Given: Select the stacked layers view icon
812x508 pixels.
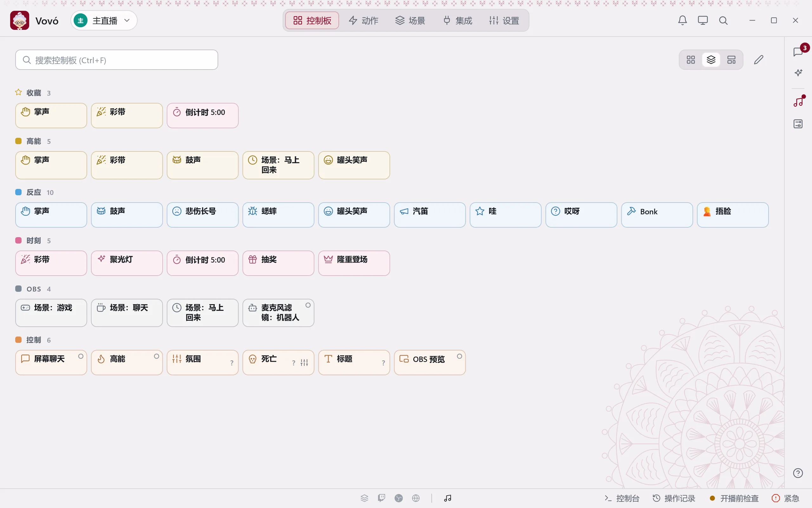Looking at the screenshot, I should (x=711, y=60).
